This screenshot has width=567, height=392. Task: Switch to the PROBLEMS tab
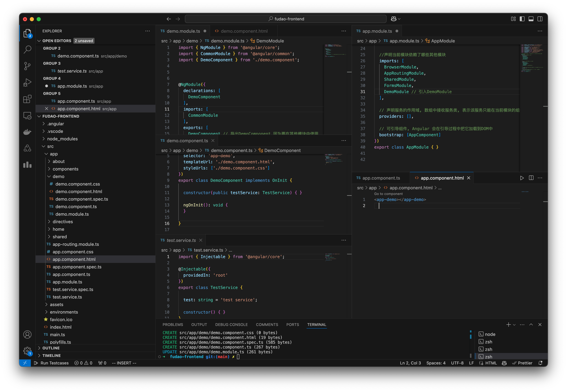pyautogui.click(x=173, y=324)
